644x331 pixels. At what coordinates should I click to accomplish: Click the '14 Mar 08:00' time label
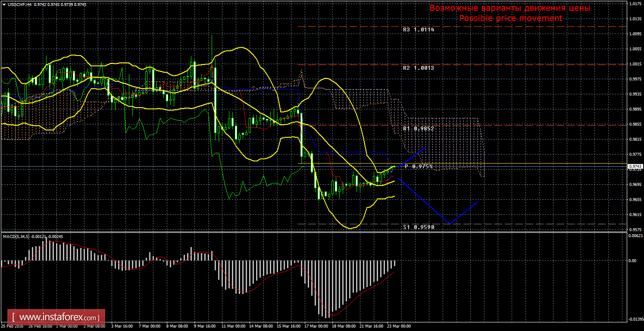[261, 327]
